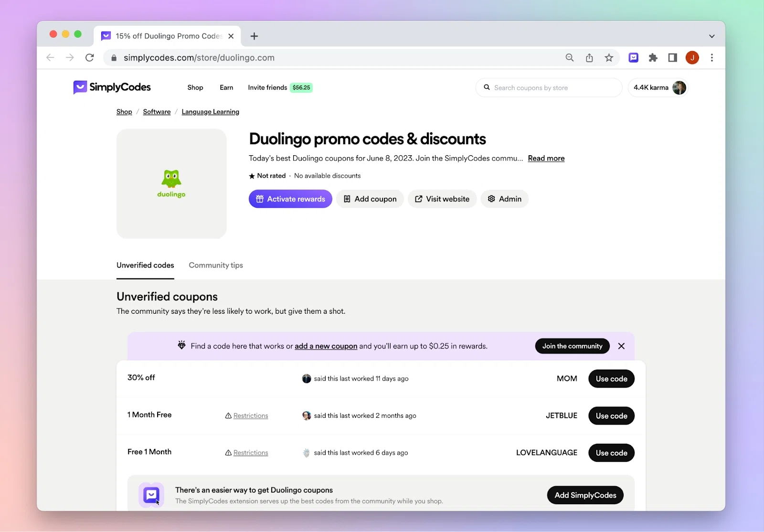This screenshot has height=532, width=764.
Task: Open the Chrome three-dot menu
Action: (x=712, y=58)
